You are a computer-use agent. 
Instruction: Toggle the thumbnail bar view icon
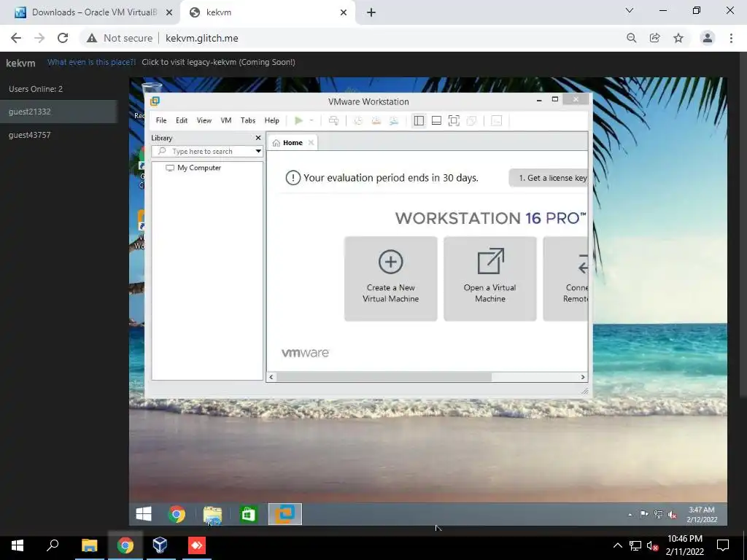click(436, 120)
